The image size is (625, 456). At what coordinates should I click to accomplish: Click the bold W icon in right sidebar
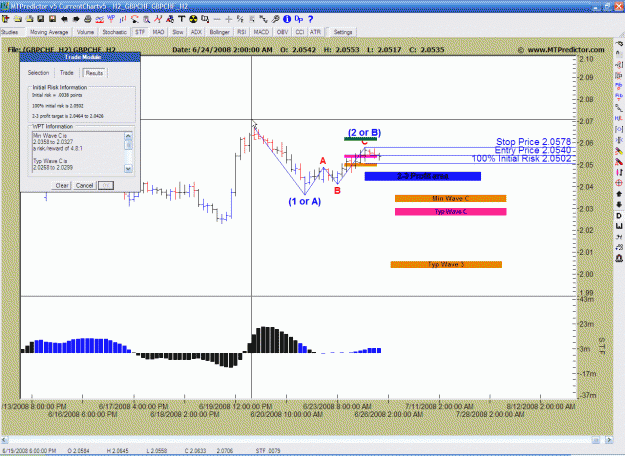(619, 226)
